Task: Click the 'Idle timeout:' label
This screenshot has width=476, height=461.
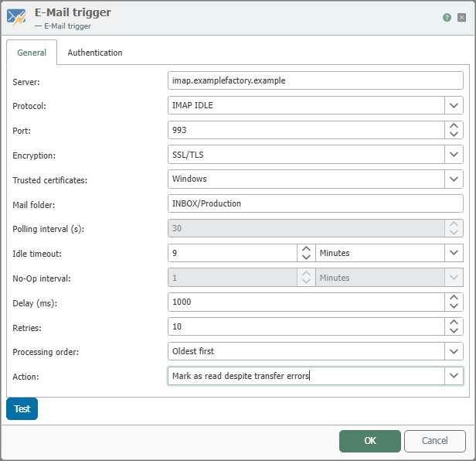Action: [x=37, y=254]
